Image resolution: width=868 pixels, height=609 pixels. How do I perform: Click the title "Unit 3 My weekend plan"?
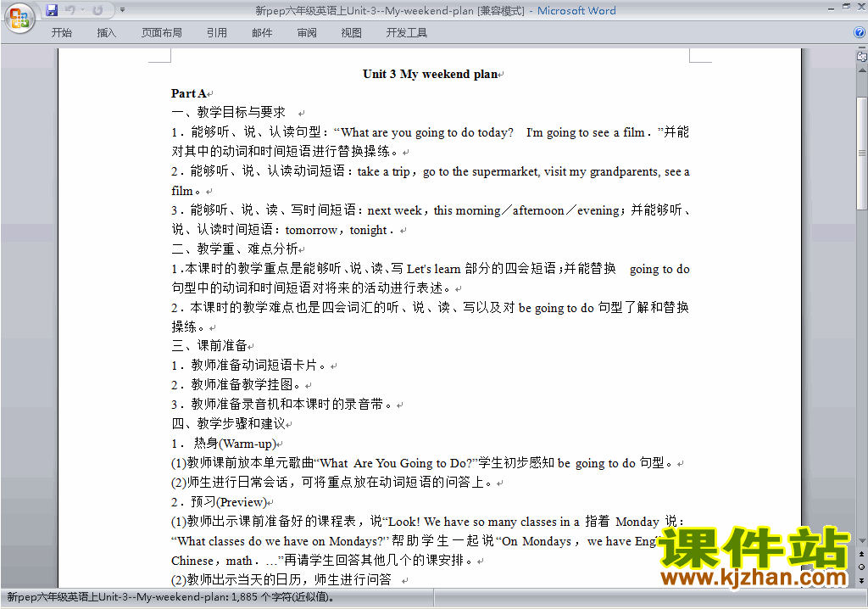click(x=430, y=74)
